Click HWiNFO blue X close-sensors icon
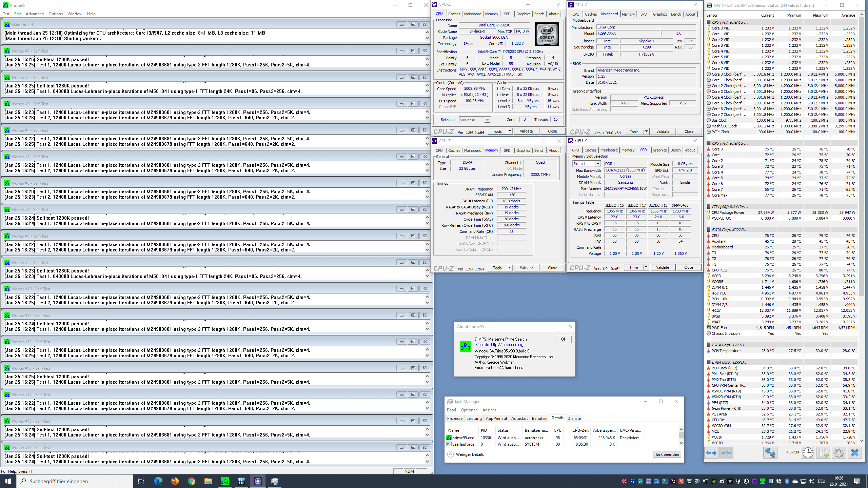The image size is (868, 488). pos(855,453)
